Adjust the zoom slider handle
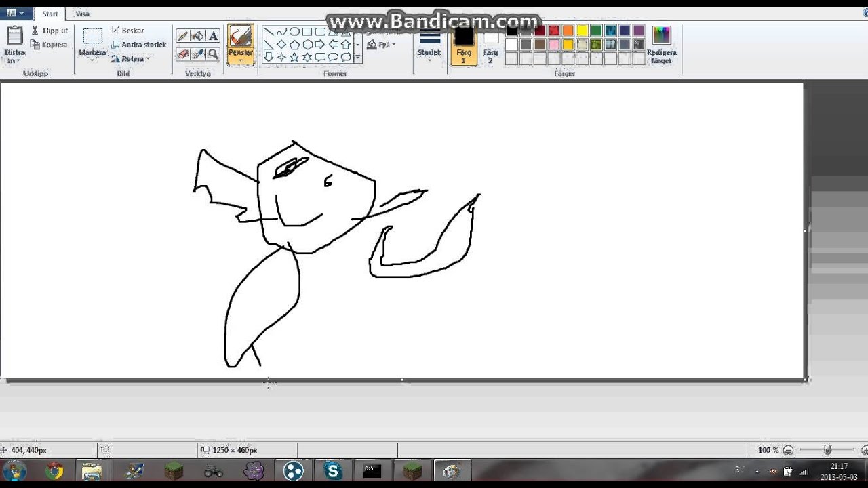Viewport: 868px width, 488px height. (827, 450)
